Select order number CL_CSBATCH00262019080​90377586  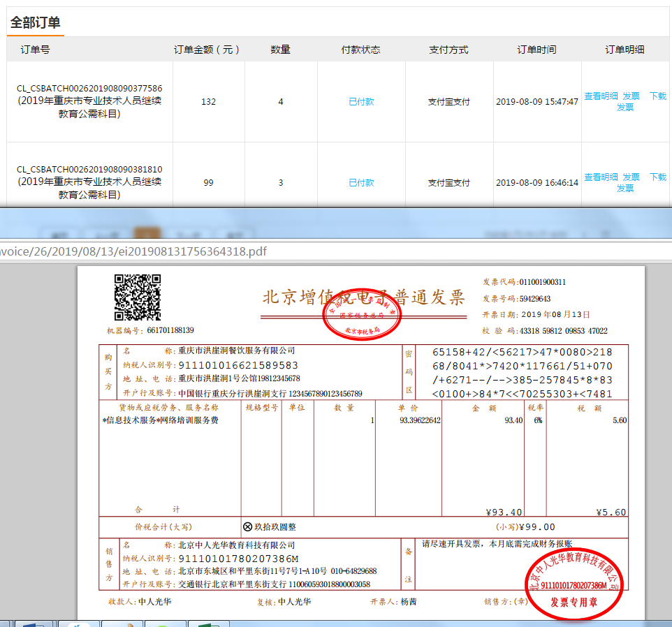(89, 88)
